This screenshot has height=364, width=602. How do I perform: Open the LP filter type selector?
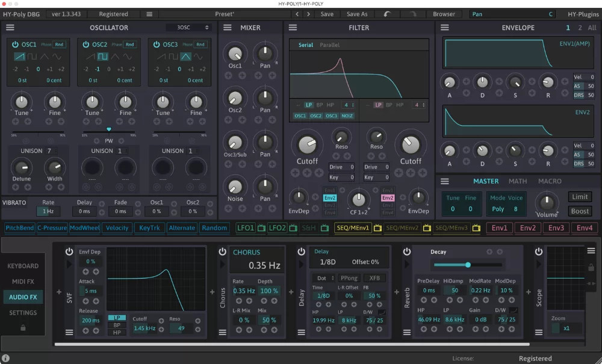[x=309, y=105]
